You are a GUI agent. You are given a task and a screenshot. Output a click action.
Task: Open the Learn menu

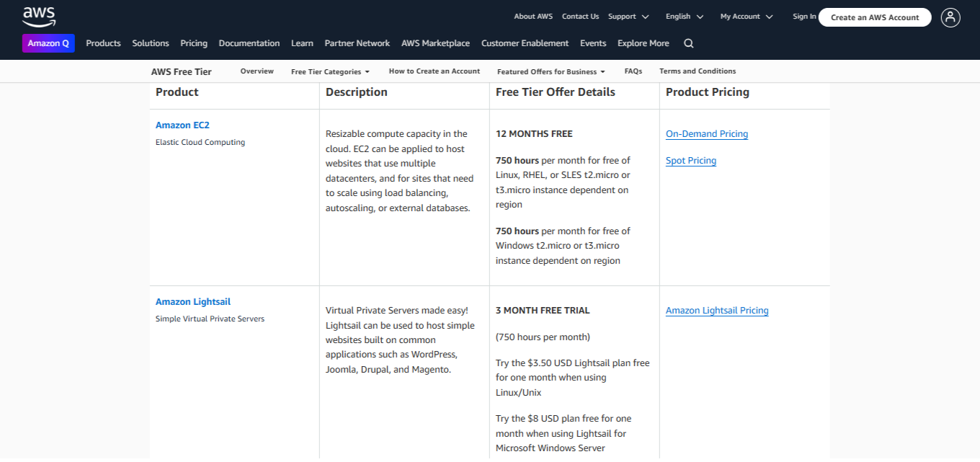tap(302, 43)
